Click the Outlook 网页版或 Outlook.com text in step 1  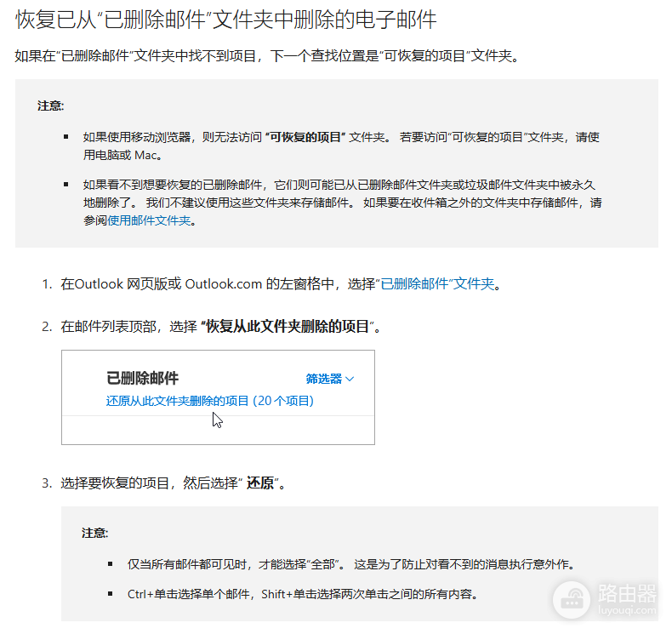168,283
